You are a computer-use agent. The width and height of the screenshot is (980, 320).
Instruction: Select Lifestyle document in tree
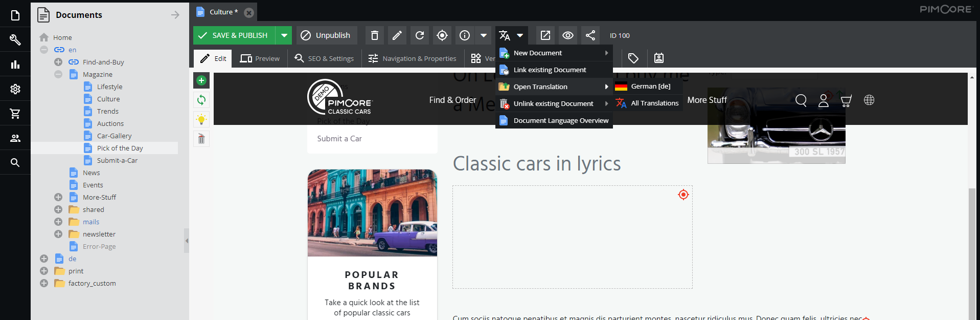coord(109,87)
